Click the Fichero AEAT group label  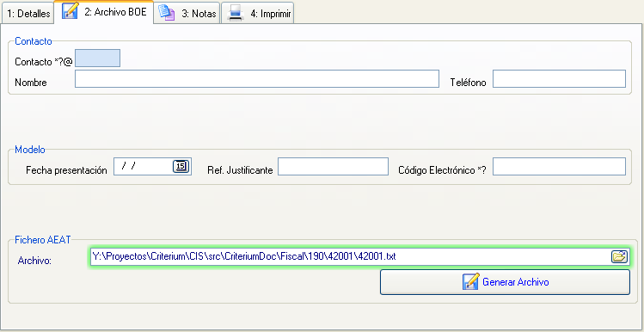[43, 240]
